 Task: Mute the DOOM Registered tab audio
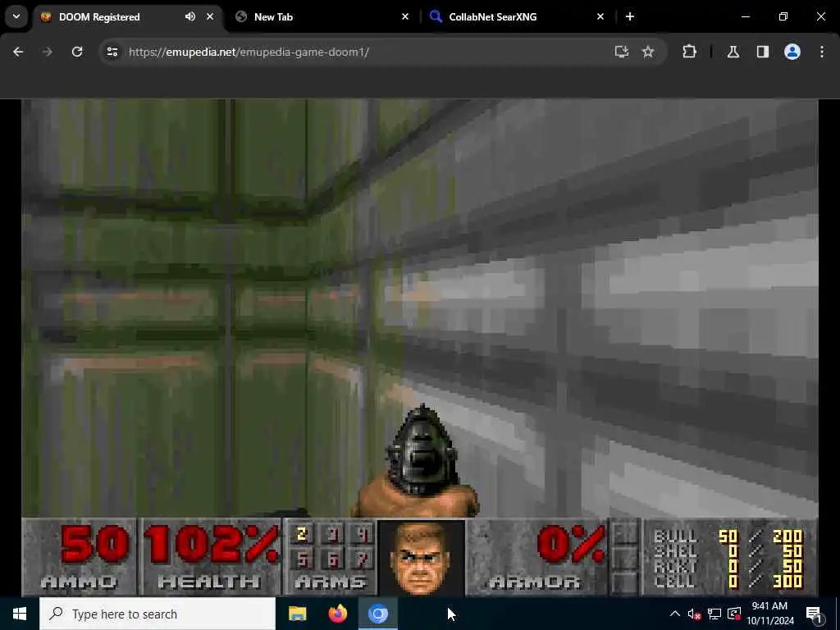click(x=190, y=16)
